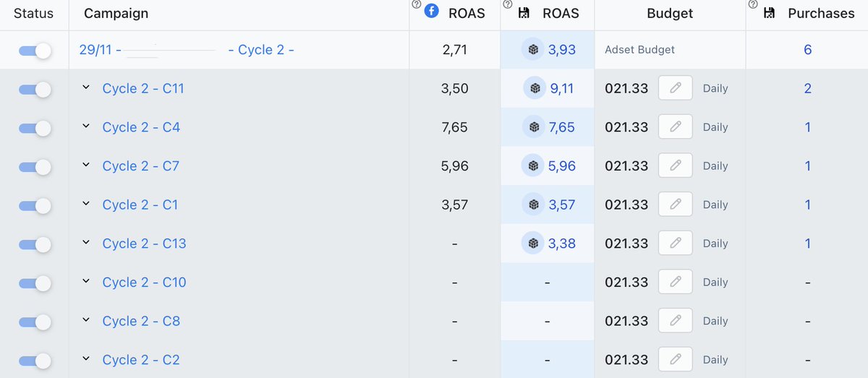868x378 pixels.
Task: Click the 3,50 Facebook ROAS value
Action: click(x=454, y=88)
